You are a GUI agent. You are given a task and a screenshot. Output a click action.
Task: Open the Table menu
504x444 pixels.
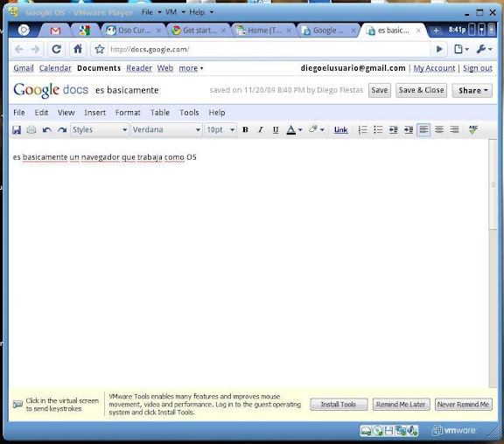pos(160,113)
